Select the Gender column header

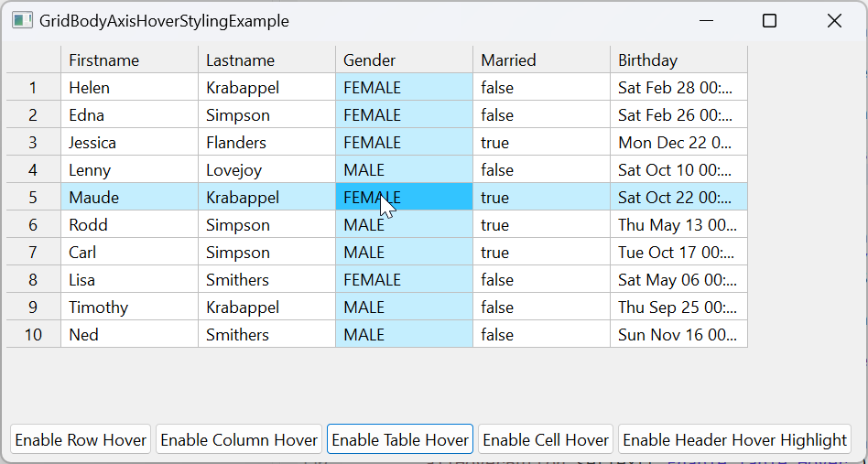click(404, 60)
